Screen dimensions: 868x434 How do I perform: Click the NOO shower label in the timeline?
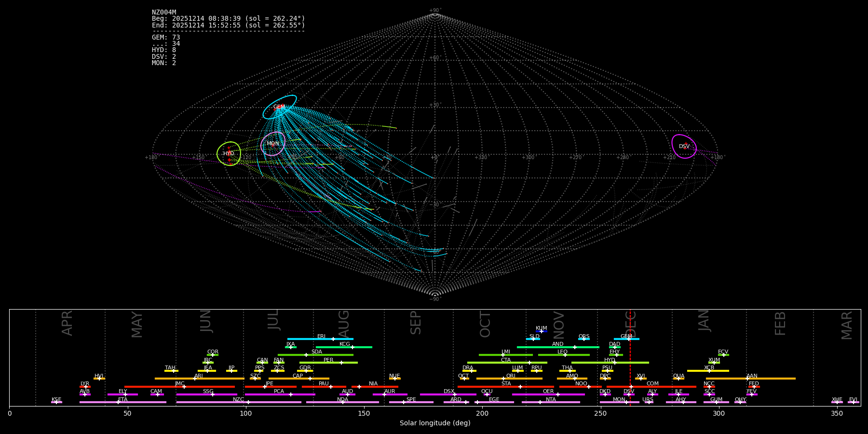tap(581, 384)
